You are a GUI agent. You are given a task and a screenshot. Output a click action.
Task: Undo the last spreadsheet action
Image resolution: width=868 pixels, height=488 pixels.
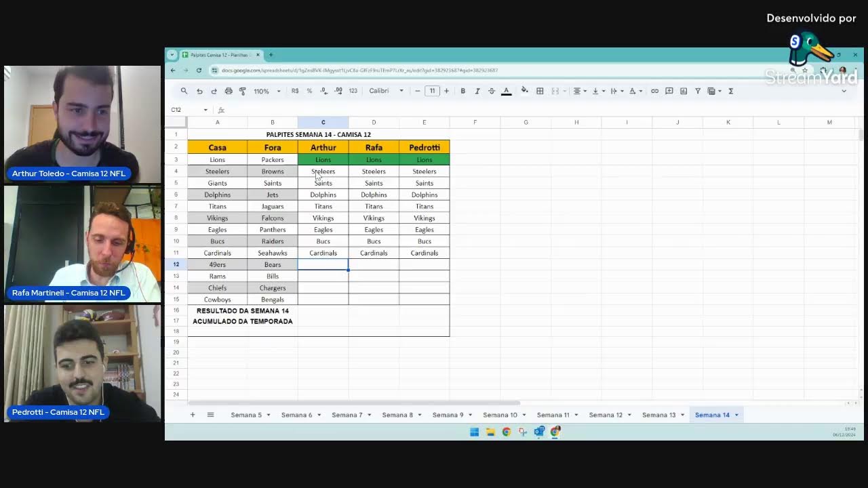199,91
